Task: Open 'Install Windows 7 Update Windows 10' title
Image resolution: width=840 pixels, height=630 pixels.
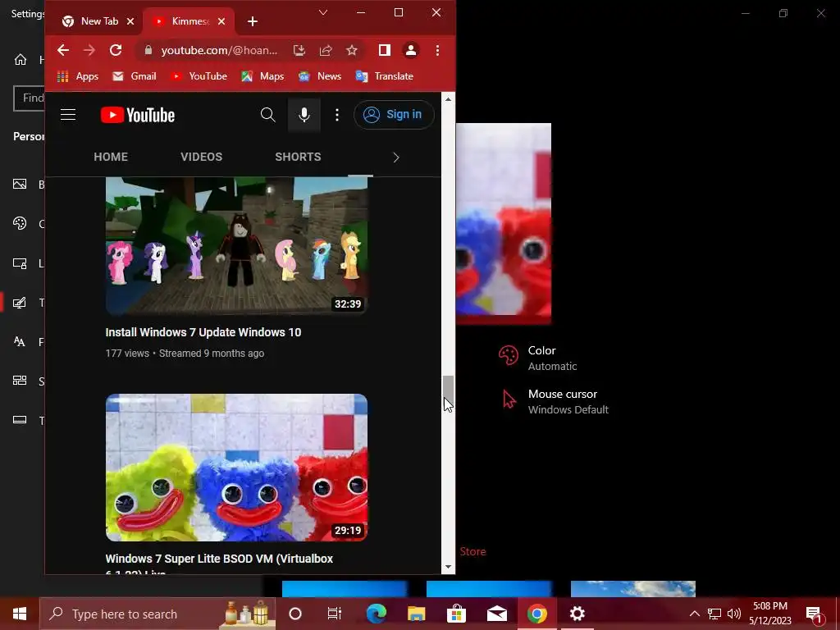Action: (203, 332)
